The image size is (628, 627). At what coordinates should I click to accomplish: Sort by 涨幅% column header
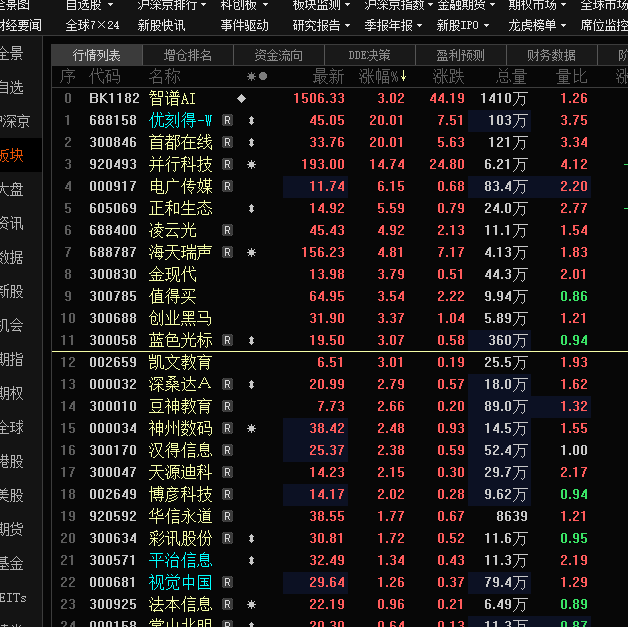pyautogui.click(x=382, y=76)
